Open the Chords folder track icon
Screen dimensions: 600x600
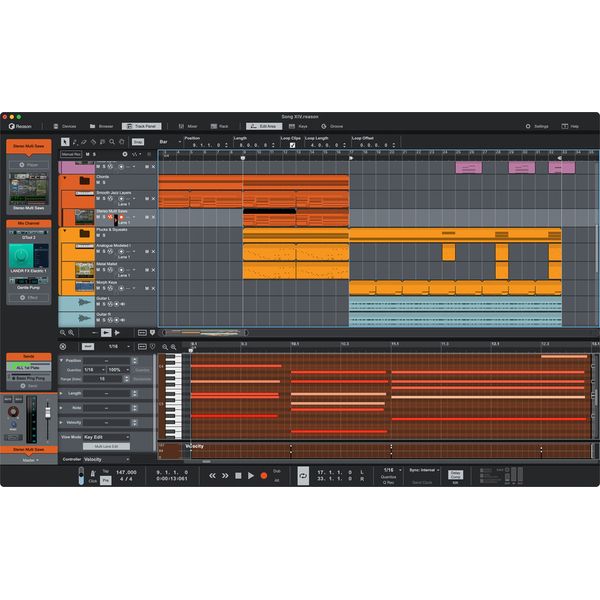85,181
